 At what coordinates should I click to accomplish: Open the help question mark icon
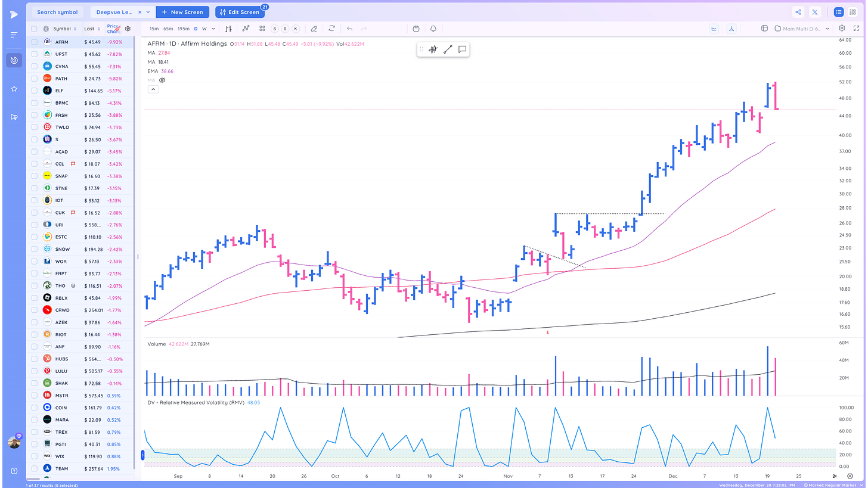[14, 471]
